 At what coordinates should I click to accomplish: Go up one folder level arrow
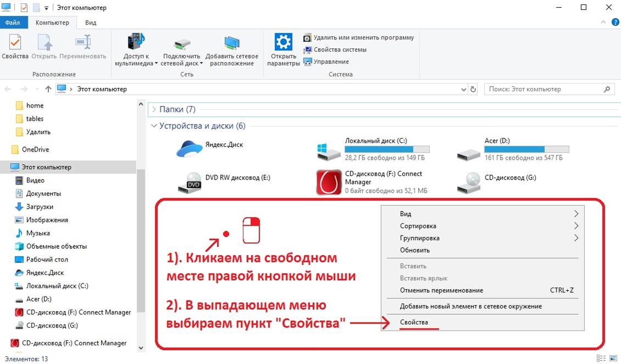coord(48,89)
